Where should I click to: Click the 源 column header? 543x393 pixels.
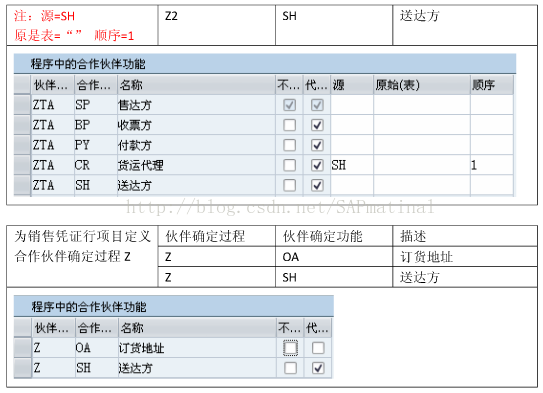coord(352,85)
